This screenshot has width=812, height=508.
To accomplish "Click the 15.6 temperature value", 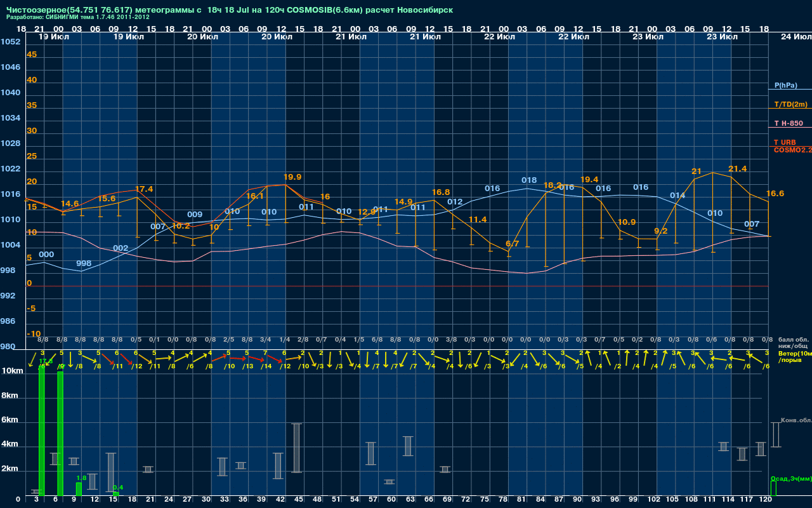I will 107,199.
